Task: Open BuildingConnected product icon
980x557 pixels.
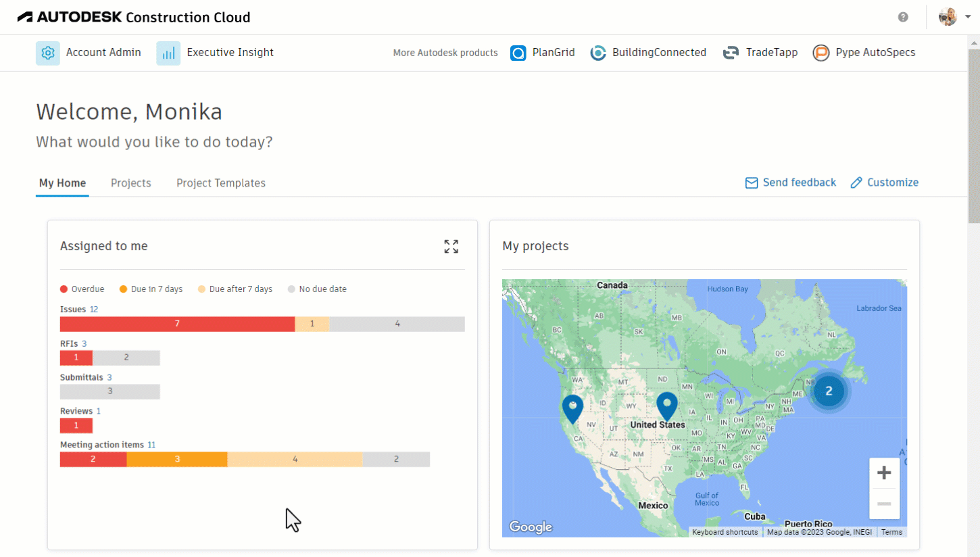Action: (x=598, y=53)
